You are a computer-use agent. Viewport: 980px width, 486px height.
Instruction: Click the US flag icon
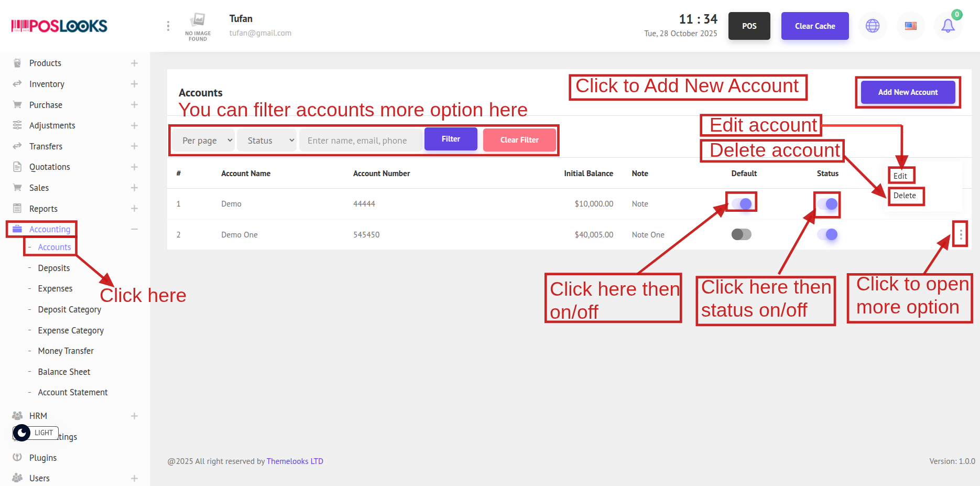click(x=911, y=26)
